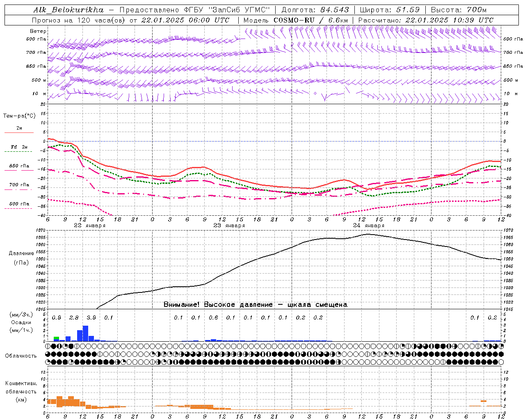Image resolution: width=525 pixels, height=420 pixels.
Task: Click the latitude value Широта: 51.59
Action: (x=389, y=10)
